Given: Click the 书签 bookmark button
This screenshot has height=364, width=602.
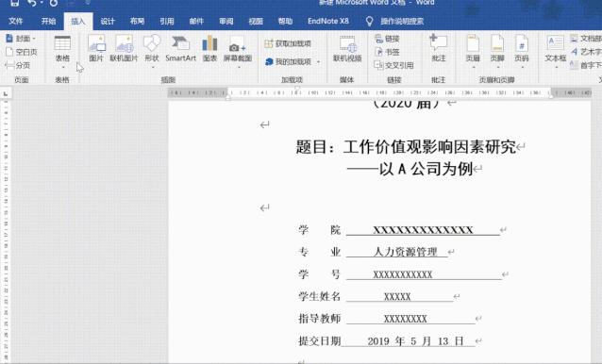Looking at the screenshot, I should (x=388, y=52).
